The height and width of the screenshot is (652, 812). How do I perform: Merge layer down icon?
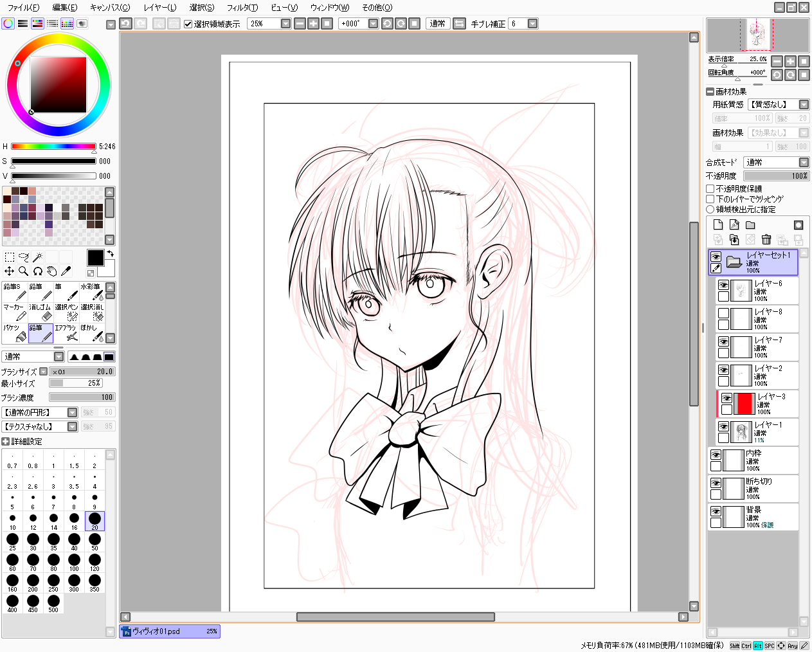(734, 239)
